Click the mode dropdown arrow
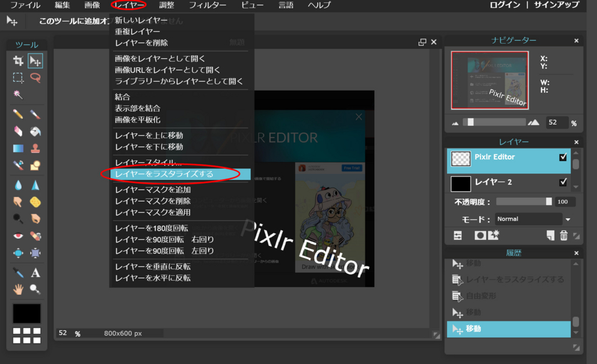The image size is (597, 364). point(568,220)
